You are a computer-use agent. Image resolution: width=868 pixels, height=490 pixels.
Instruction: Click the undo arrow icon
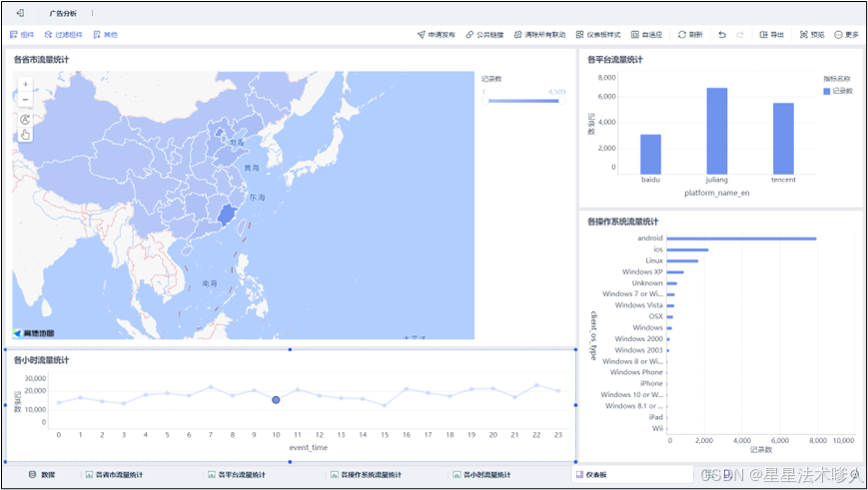722,35
